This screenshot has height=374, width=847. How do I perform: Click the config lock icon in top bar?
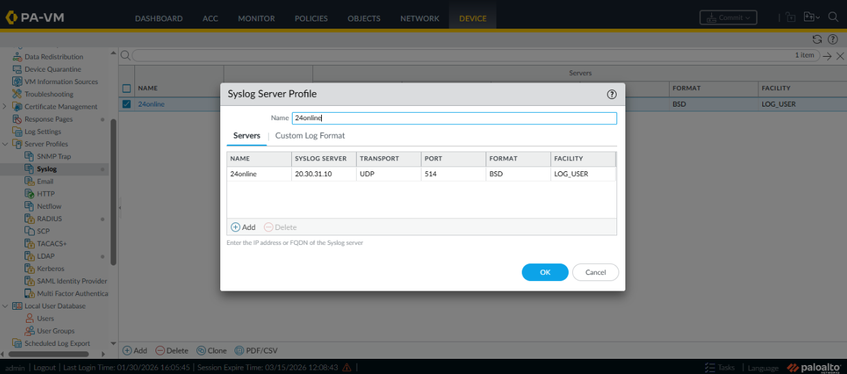tap(791, 17)
